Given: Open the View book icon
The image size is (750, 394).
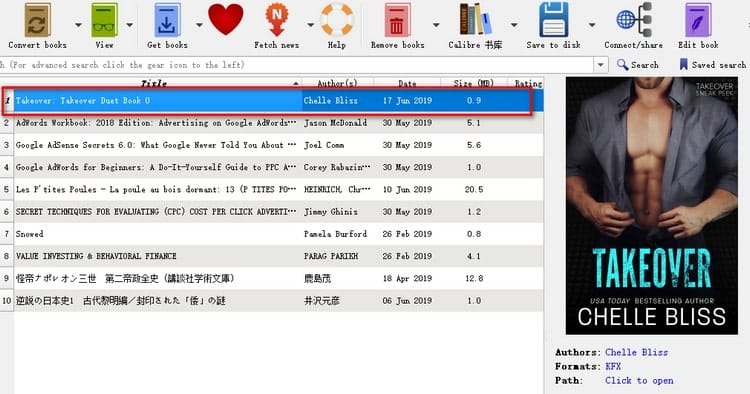Looking at the screenshot, I should 104,20.
